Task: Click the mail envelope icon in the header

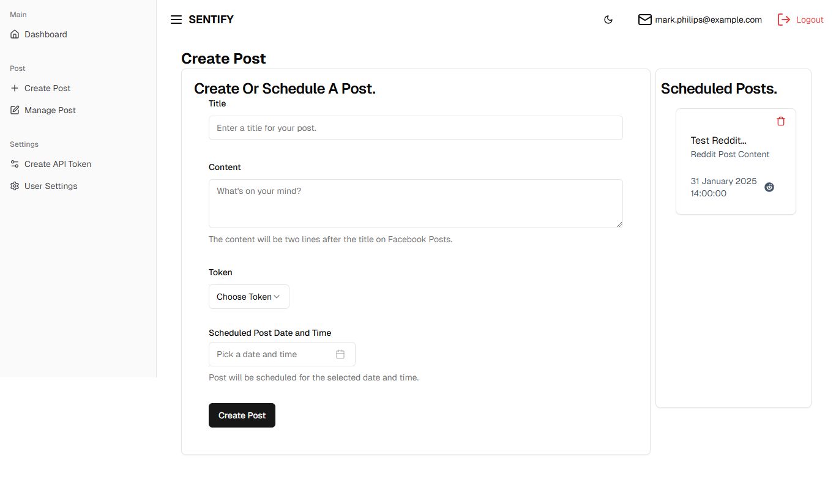Action: pos(645,20)
